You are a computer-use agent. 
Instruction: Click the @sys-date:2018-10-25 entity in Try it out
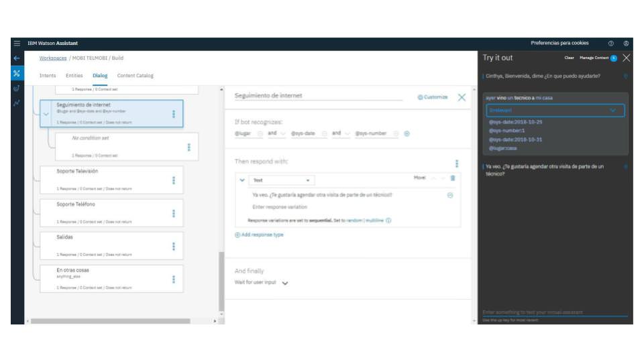click(x=515, y=122)
